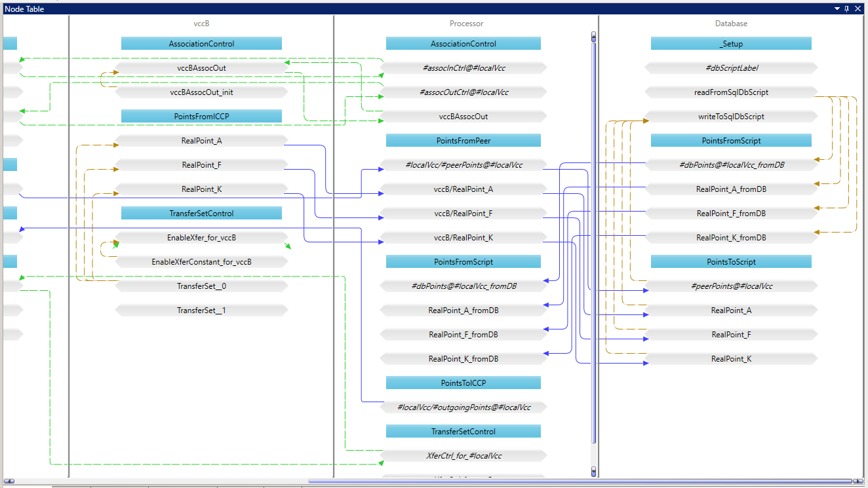Select the #assocOutCtrl@#localVcc node
The image size is (868, 488).
click(464, 92)
